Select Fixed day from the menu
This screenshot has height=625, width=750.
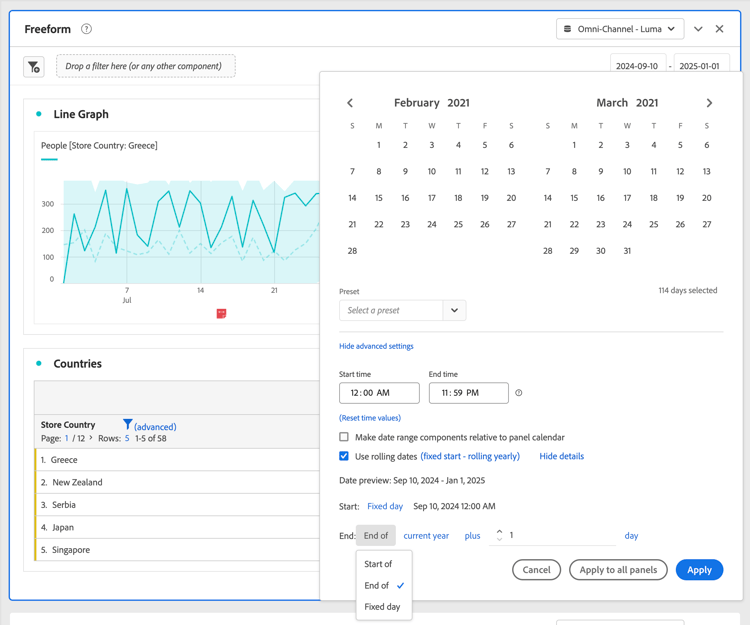click(384, 606)
